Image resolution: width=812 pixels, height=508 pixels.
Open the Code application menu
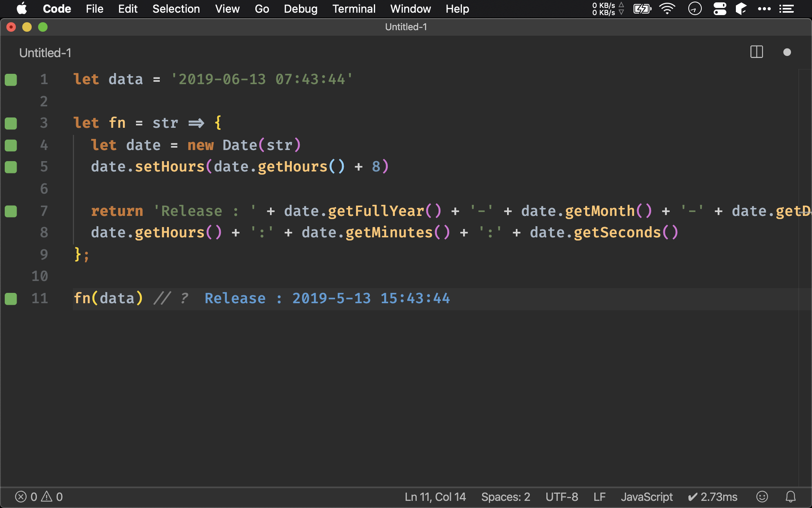57,9
